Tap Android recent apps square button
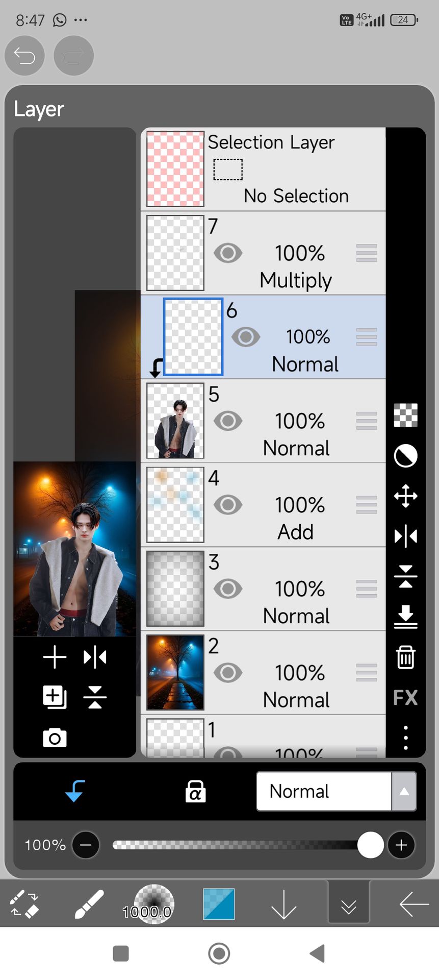The width and height of the screenshot is (439, 980). pyautogui.click(x=120, y=953)
